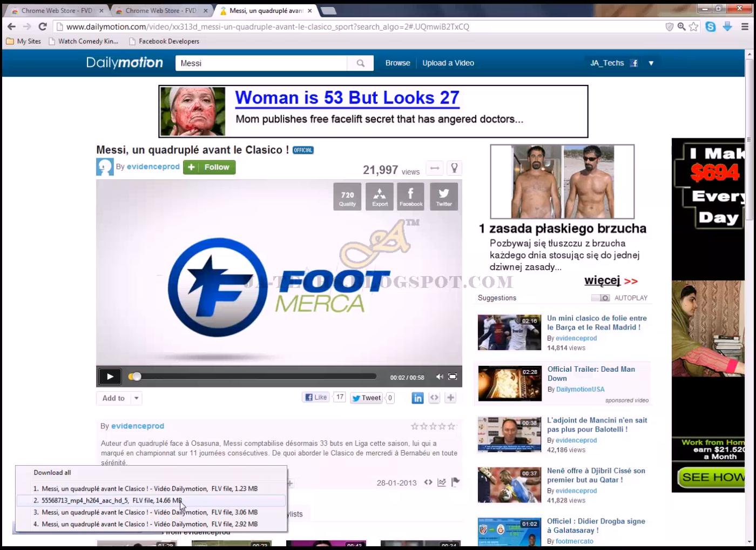Play the video
This screenshot has height=550, width=756.
tap(110, 377)
